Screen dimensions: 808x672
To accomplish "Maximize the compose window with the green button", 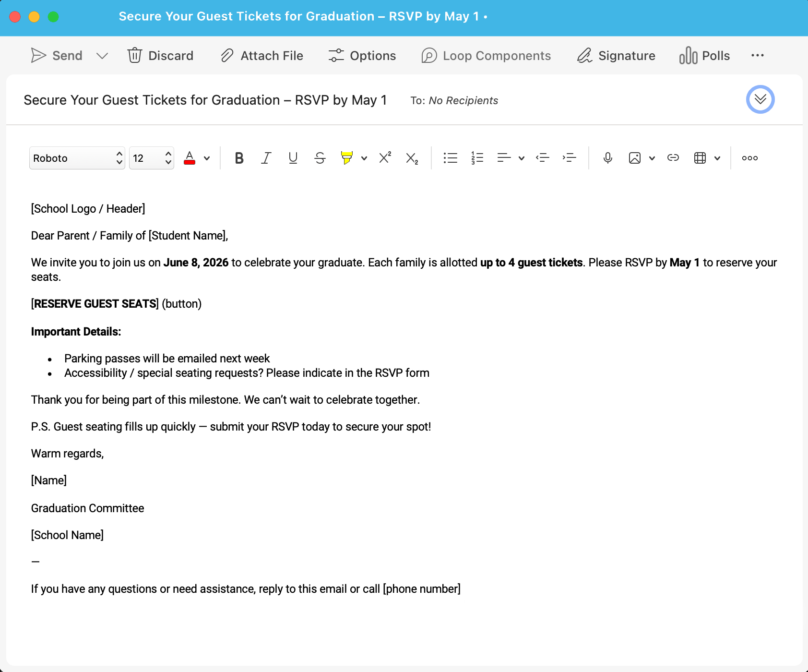I will 53,17.
